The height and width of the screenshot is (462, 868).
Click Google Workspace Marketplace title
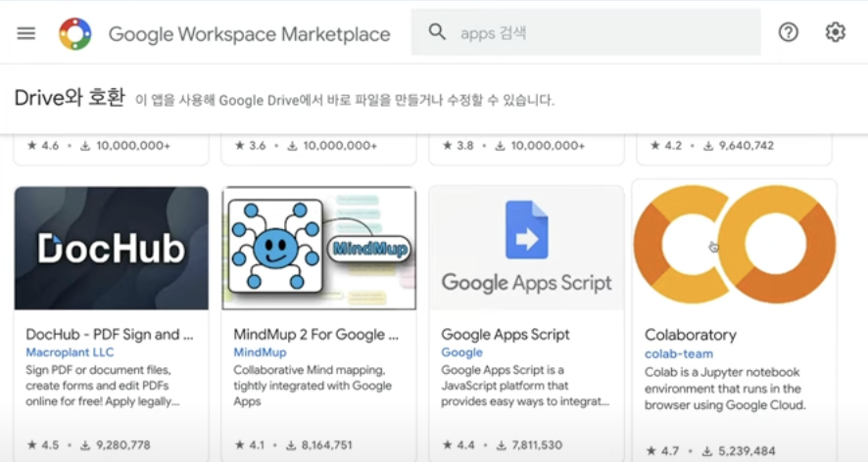pos(249,33)
